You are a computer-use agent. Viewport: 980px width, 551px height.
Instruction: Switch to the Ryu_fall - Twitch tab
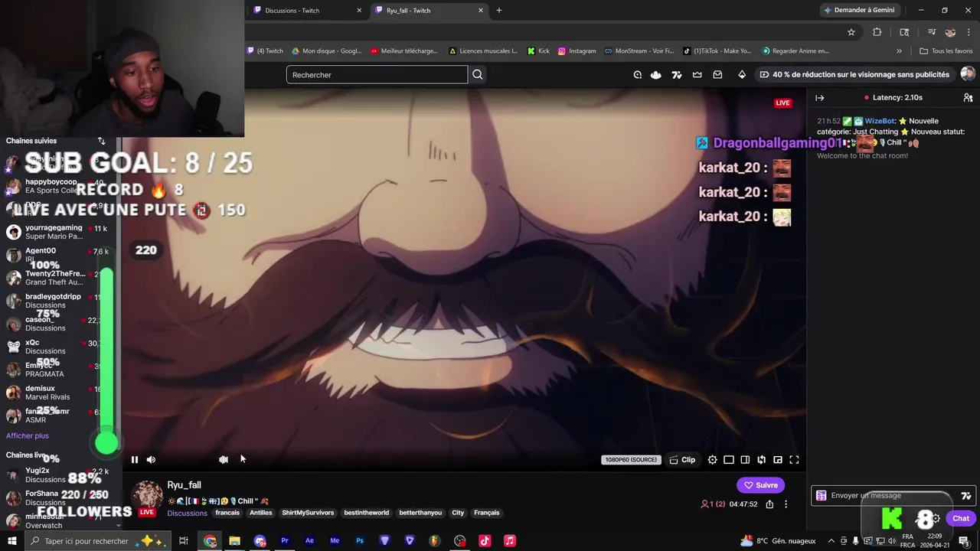click(429, 11)
